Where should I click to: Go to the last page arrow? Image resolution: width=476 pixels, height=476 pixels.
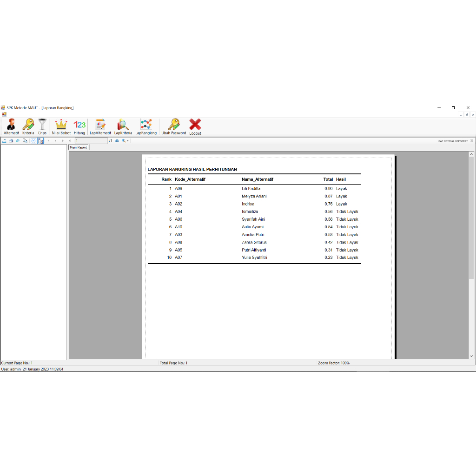coord(70,141)
